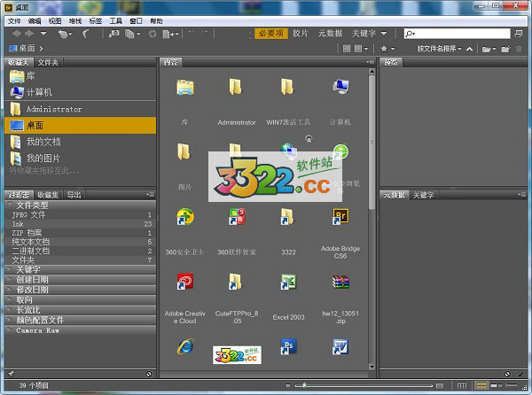The image size is (532, 395).
Task: Clear filter icon in filter panel
Action: [x=149, y=374]
